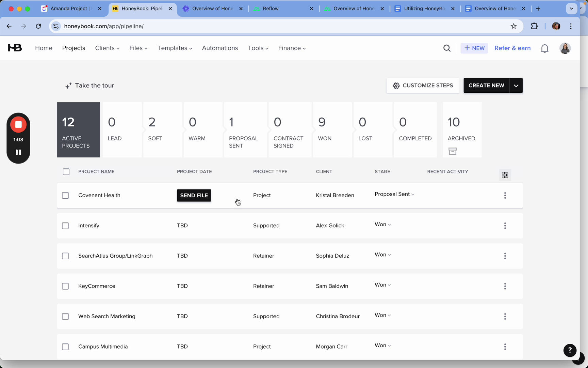This screenshot has width=588, height=368.
Task: Open the Customize Steps button
Action: [x=423, y=86]
